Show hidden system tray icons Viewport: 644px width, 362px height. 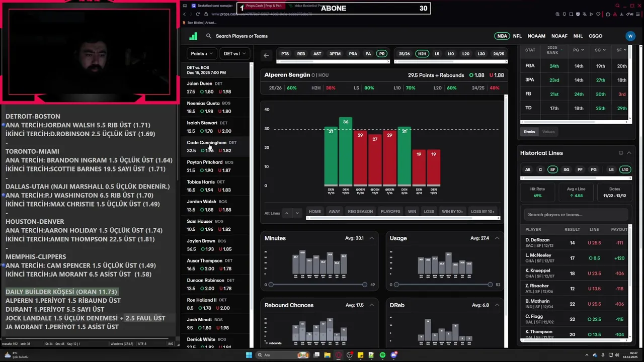pyautogui.click(x=587, y=355)
